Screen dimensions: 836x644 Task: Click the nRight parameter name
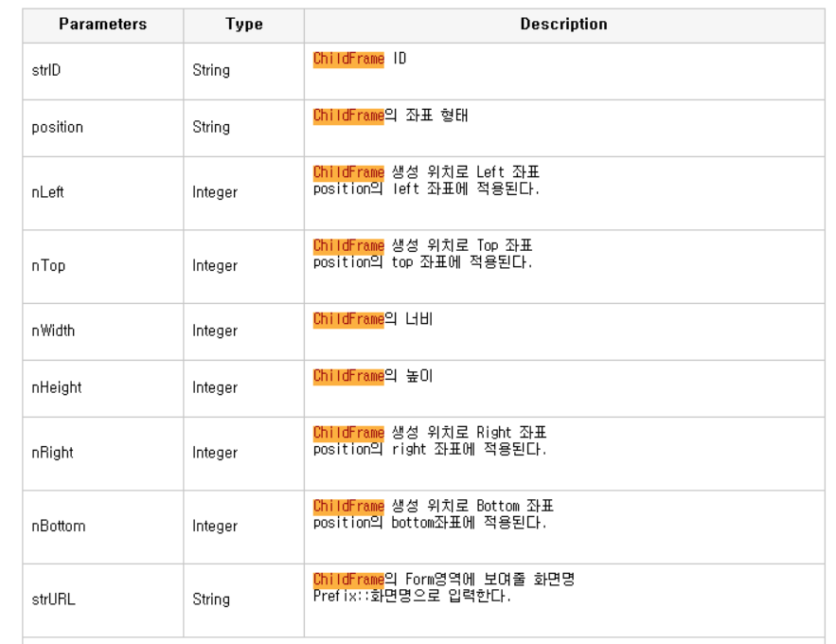pyautogui.click(x=52, y=453)
